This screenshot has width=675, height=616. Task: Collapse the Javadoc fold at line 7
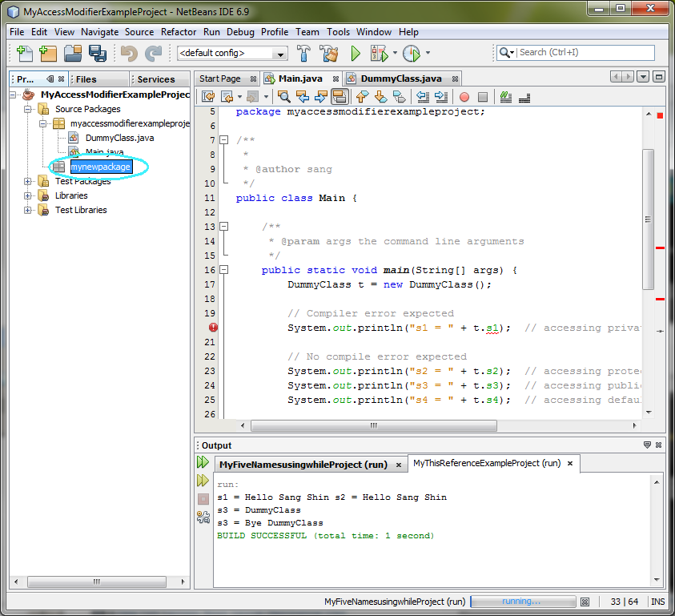[x=223, y=140]
